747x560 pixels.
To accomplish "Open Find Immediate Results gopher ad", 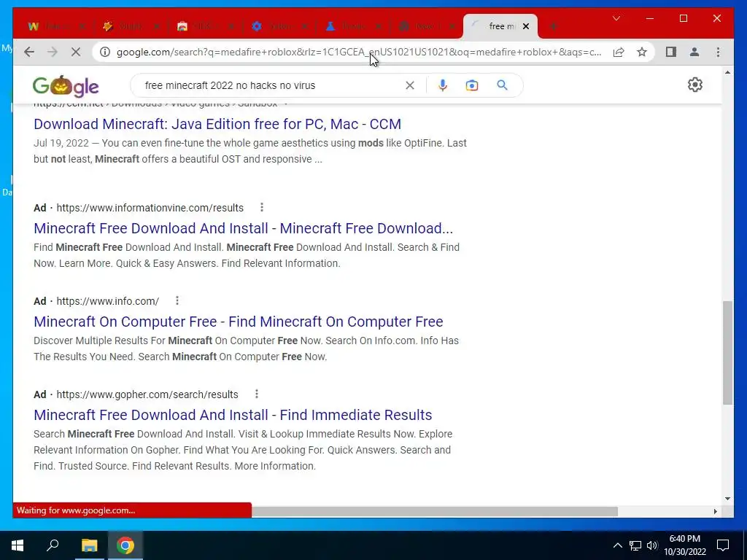I will pos(233,415).
